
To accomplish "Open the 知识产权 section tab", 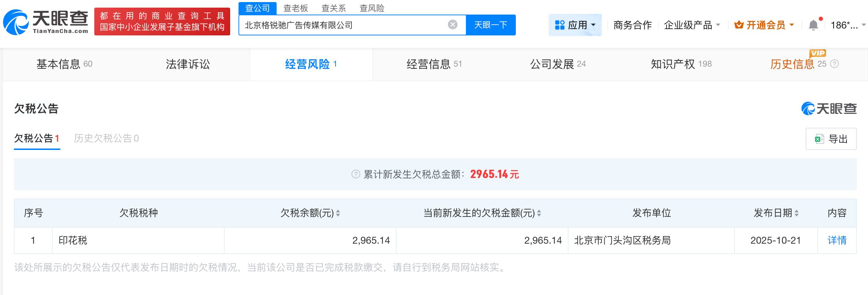I will 681,64.
